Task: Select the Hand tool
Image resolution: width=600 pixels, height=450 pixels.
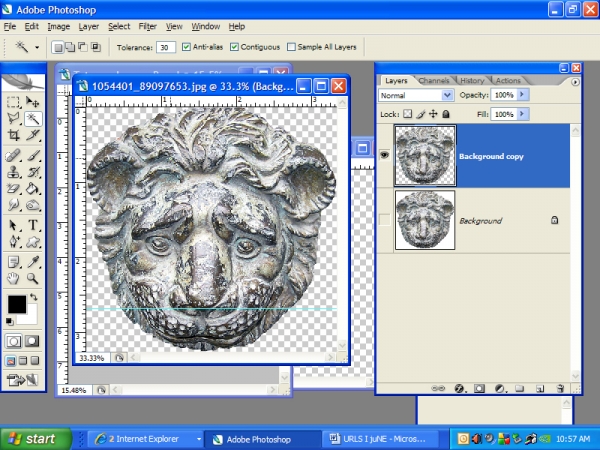Action: (13, 278)
